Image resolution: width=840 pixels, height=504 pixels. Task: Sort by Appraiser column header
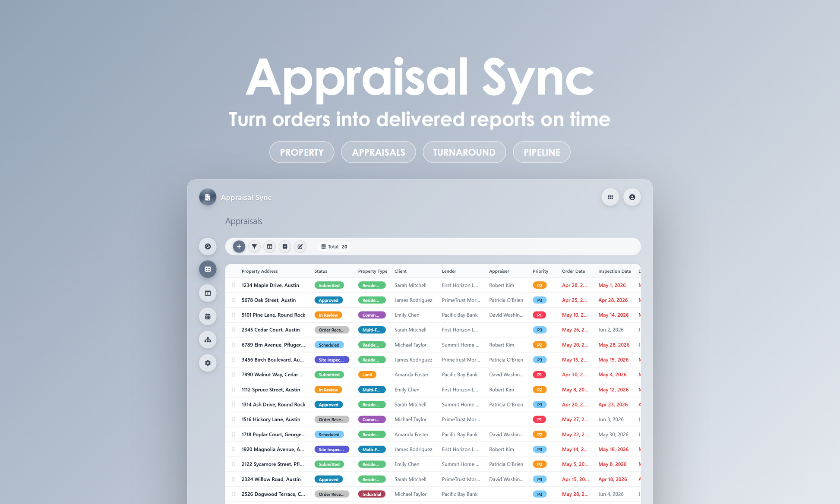click(x=499, y=271)
